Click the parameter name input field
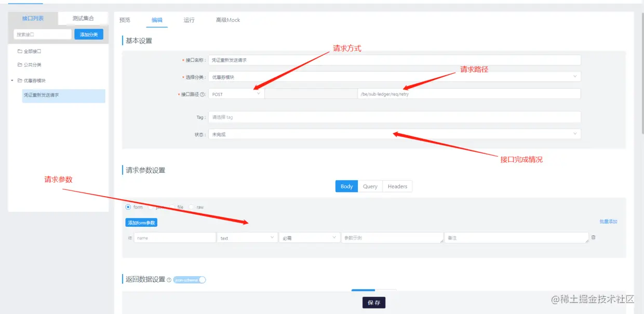644x314 pixels. point(175,238)
